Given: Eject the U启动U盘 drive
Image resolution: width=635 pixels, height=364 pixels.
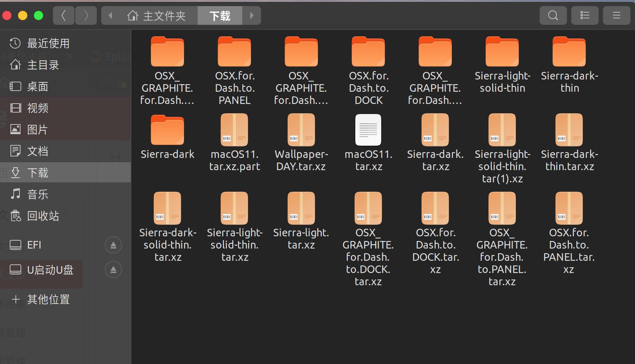Looking at the screenshot, I should click(113, 269).
